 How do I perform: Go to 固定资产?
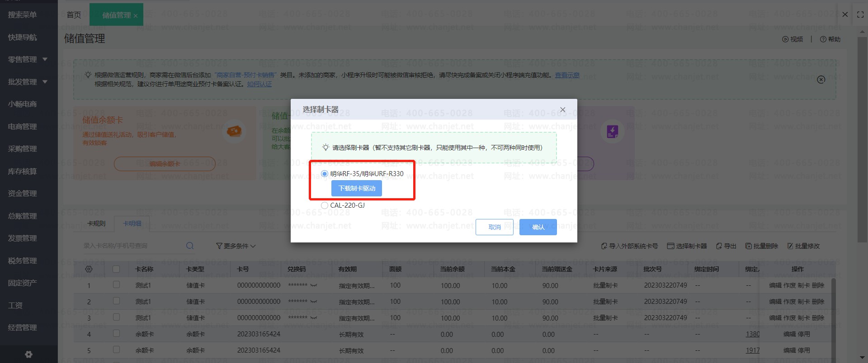click(23, 283)
